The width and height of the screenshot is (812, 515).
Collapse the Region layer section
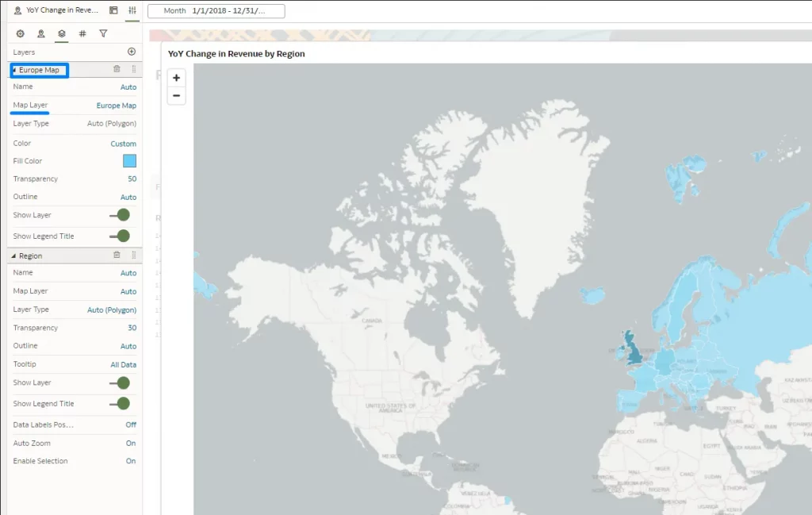point(13,256)
